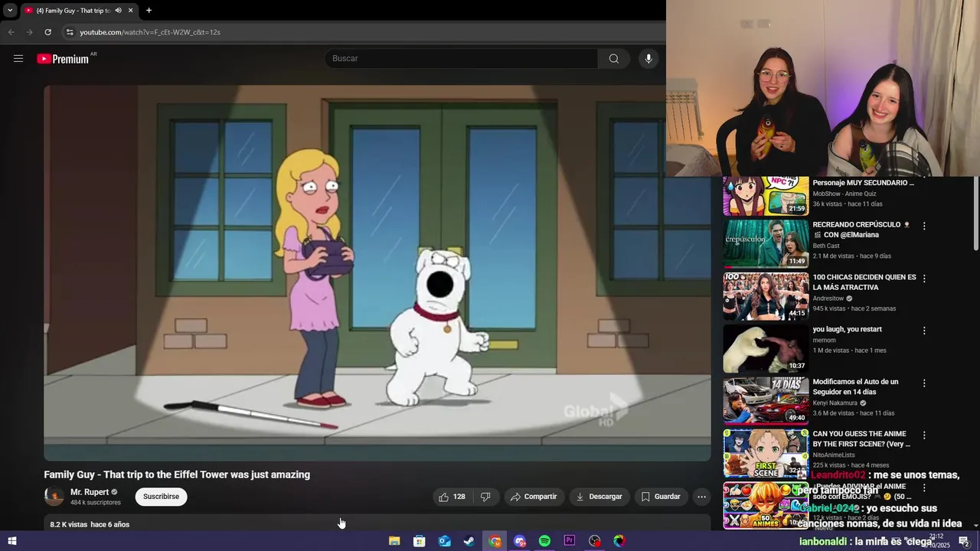Open Discord from taskbar
Screen dimensions: 980x551
click(x=520, y=541)
